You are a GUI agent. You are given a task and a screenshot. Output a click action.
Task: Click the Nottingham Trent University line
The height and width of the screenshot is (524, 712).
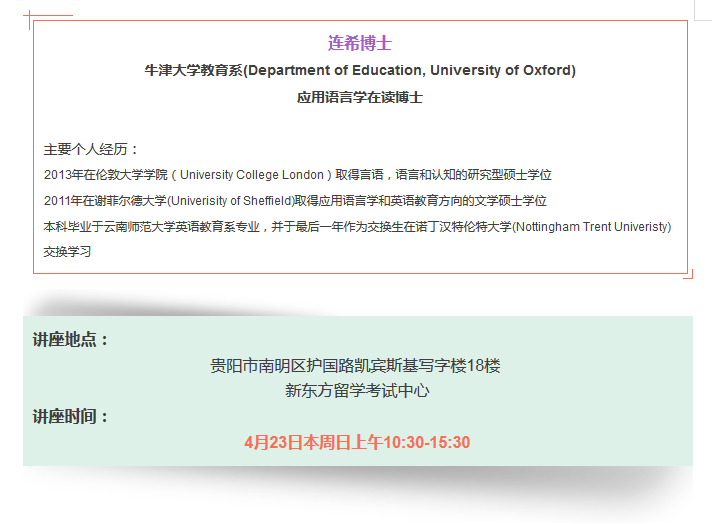(357, 227)
